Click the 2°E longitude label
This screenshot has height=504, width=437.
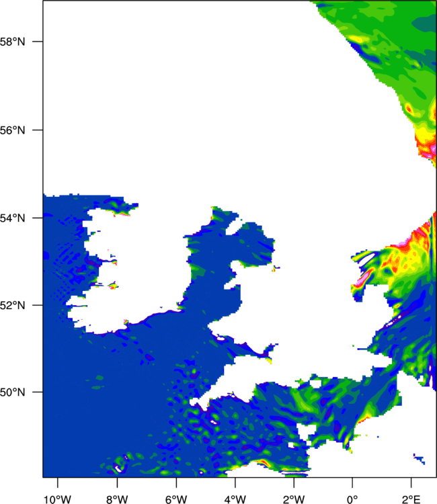[x=411, y=499]
